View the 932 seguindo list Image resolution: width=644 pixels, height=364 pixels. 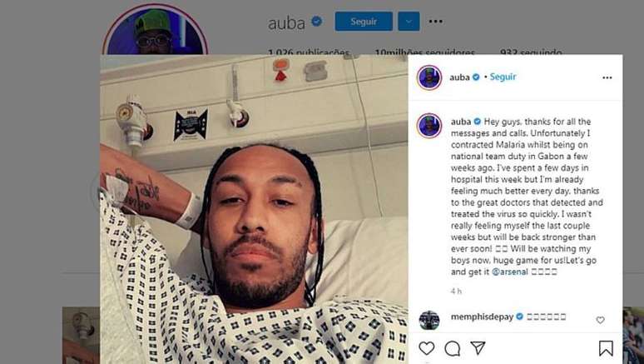[531, 52]
